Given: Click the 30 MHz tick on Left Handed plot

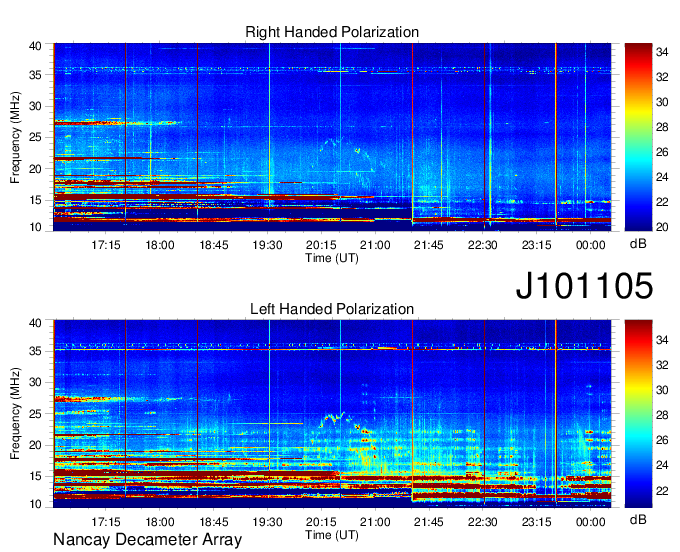Looking at the screenshot, I should pyautogui.click(x=35, y=382).
